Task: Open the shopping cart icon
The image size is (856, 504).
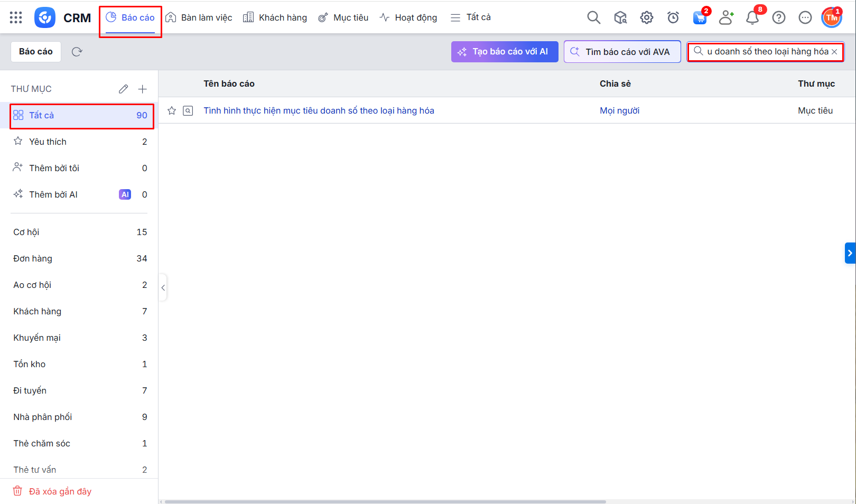Action: 700,18
